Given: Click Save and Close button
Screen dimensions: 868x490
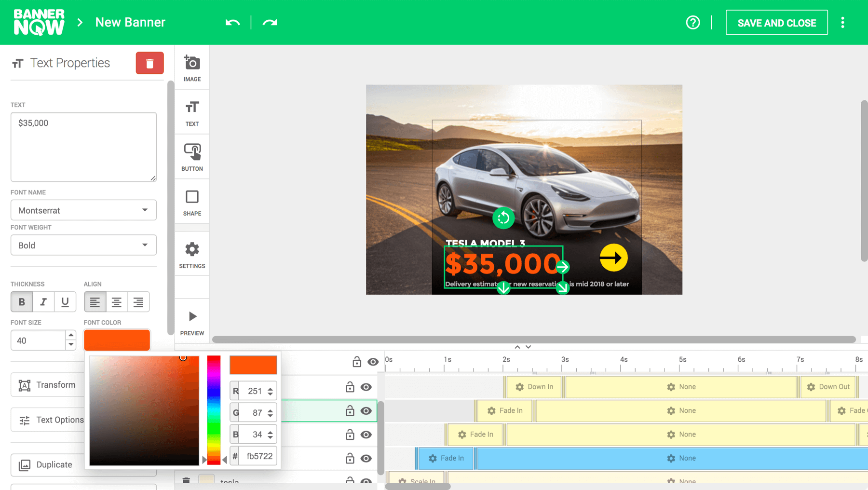Looking at the screenshot, I should [776, 23].
